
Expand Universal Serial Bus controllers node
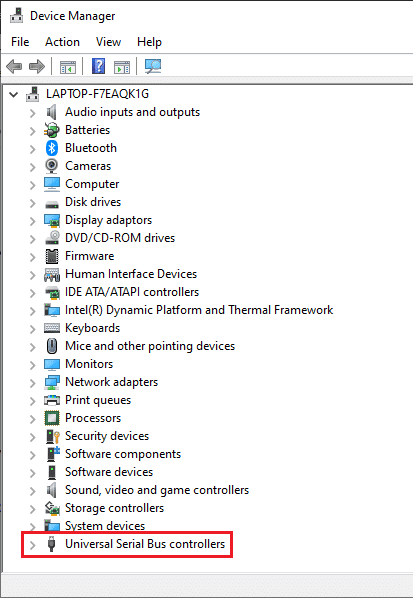click(x=33, y=545)
